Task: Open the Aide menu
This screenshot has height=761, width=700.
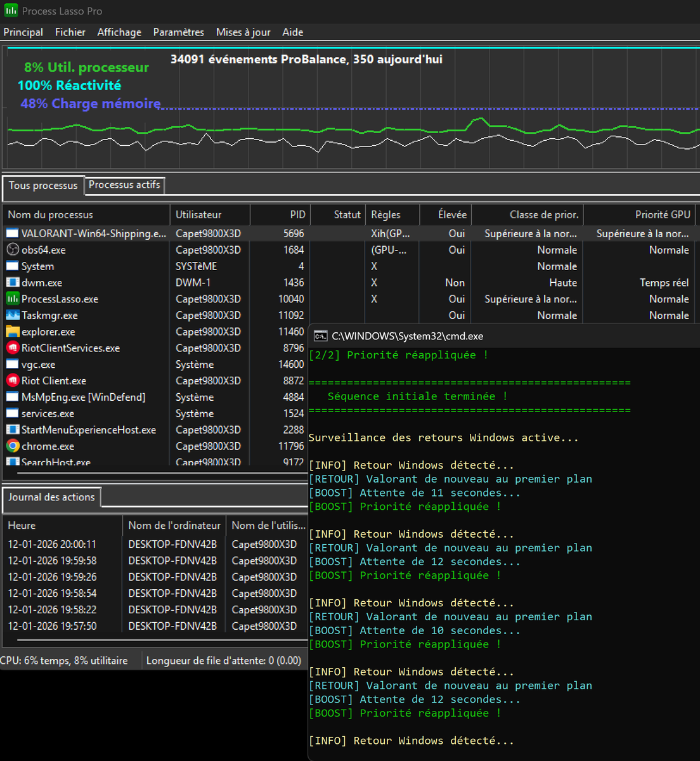Action: coord(293,32)
